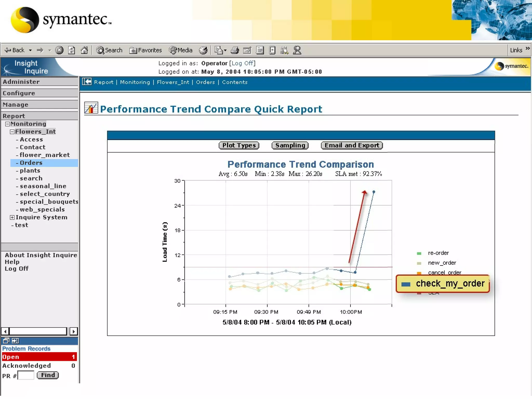Viewport: 532px width, 399px height.
Task: Click the Refresh page icon
Action: (x=72, y=50)
